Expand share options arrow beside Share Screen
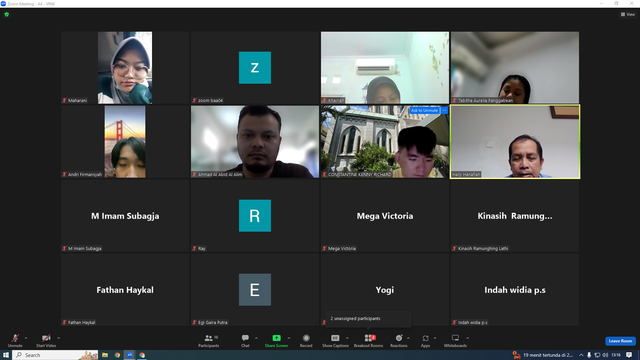Image resolution: width=640 pixels, height=360 pixels. (x=289, y=338)
